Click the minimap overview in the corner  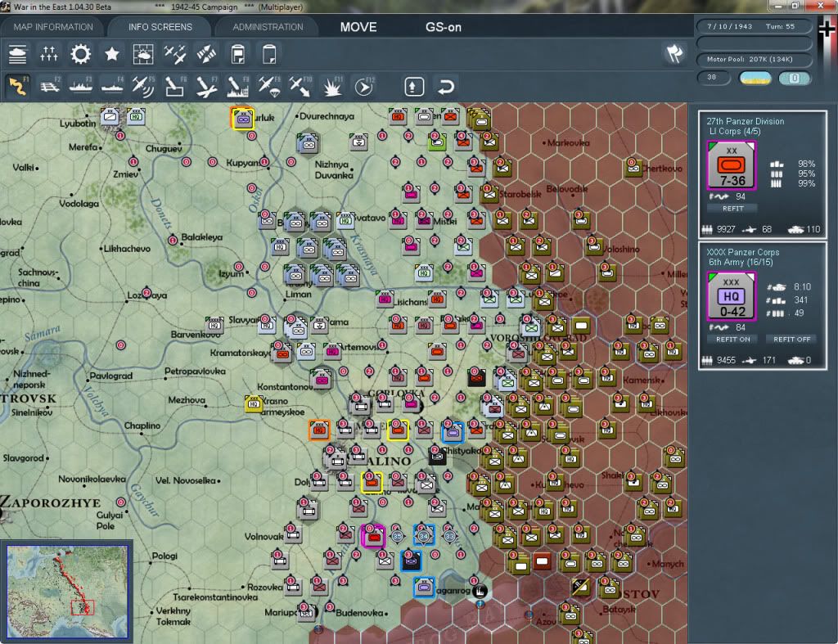coord(67,592)
